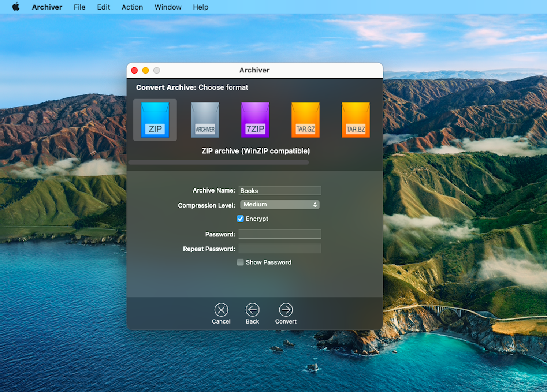Click the Archive Name field containing Books
Viewport: 547px width, 392px height.
click(279, 191)
